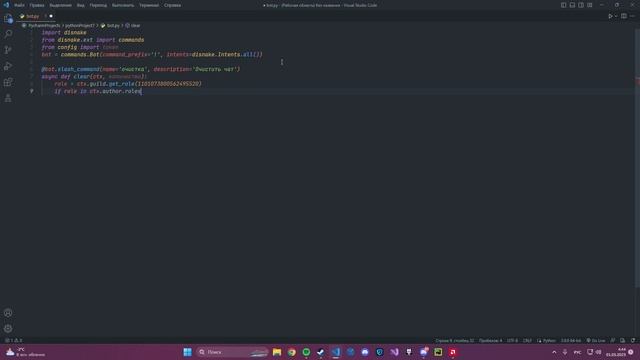Click the bot = commands.Bot code line
The width and height of the screenshot is (640, 360).
point(152,55)
